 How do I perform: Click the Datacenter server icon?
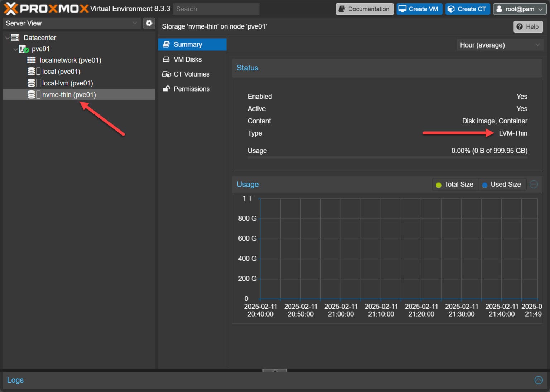click(x=14, y=37)
